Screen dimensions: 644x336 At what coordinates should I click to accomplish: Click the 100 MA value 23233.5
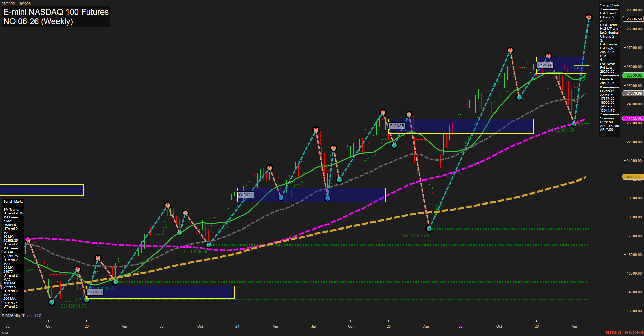(x=9, y=287)
